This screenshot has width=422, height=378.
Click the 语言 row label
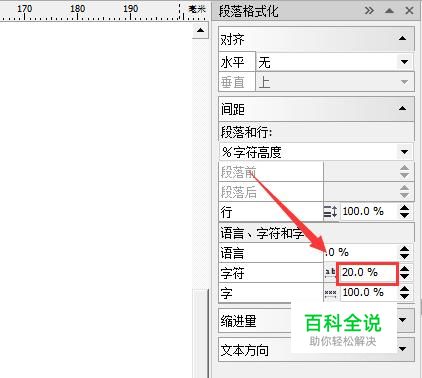click(x=232, y=253)
